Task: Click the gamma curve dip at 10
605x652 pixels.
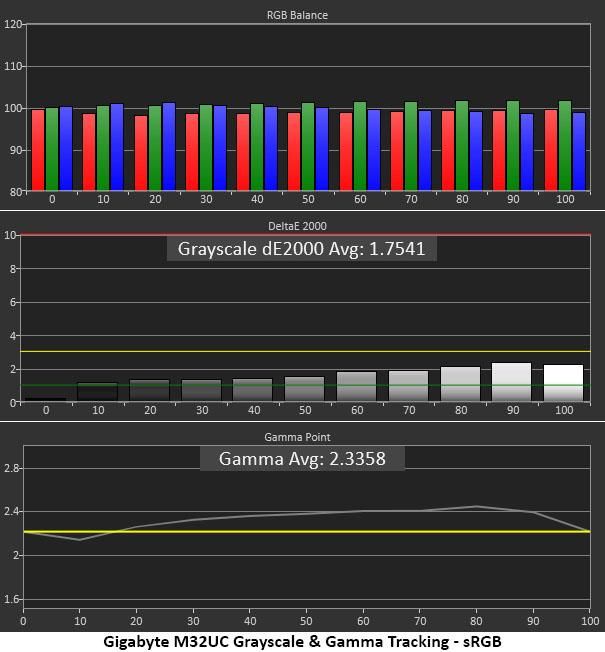Action: (80, 540)
